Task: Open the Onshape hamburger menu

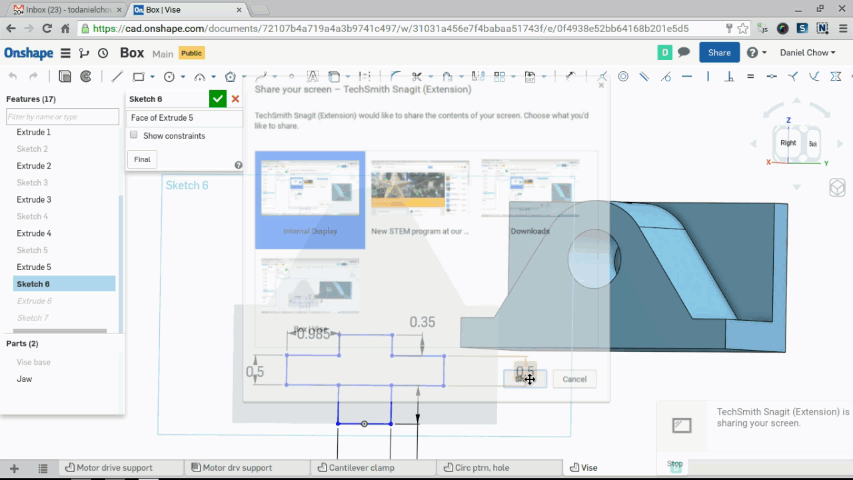Action: click(x=65, y=53)
